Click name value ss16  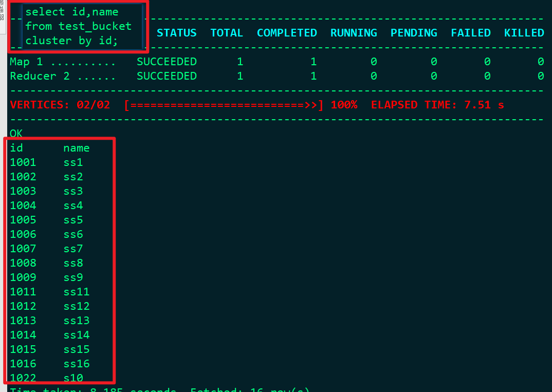[x=77, y=364]
